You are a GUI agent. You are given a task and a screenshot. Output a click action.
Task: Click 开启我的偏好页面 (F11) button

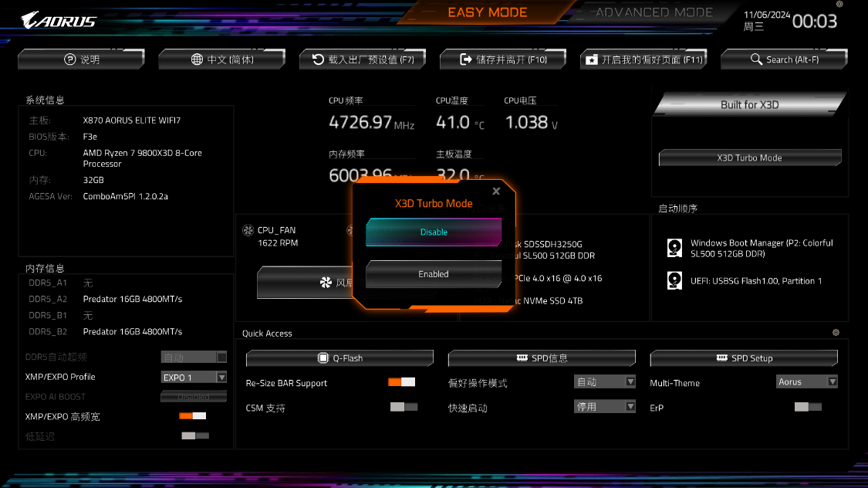tap(643, 59)
